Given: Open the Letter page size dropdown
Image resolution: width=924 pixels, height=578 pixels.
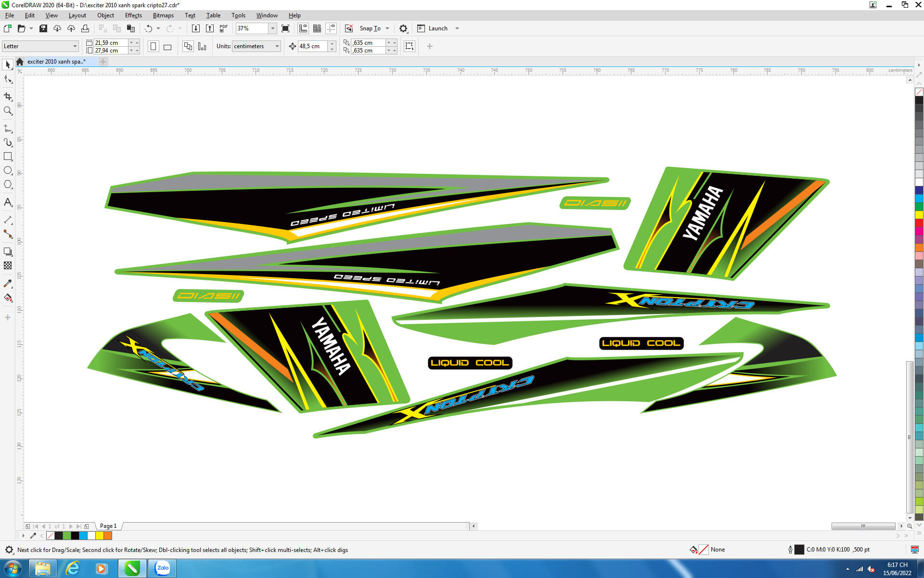Looking at the screenshot, I should (x=40, y=46).
